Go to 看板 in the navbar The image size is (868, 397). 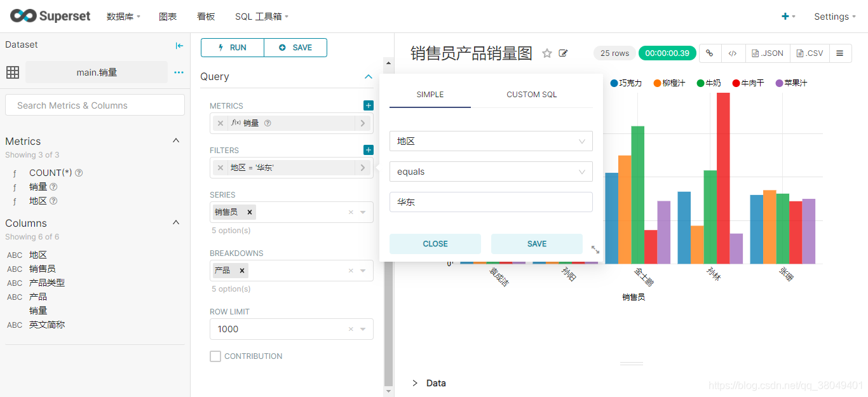206,17
